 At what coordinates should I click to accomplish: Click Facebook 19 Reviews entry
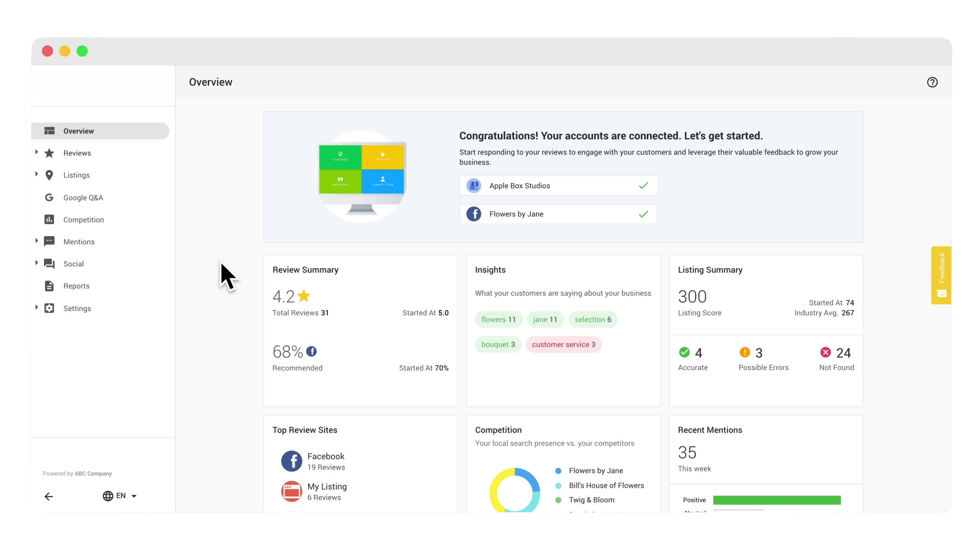tap(326, 461)
